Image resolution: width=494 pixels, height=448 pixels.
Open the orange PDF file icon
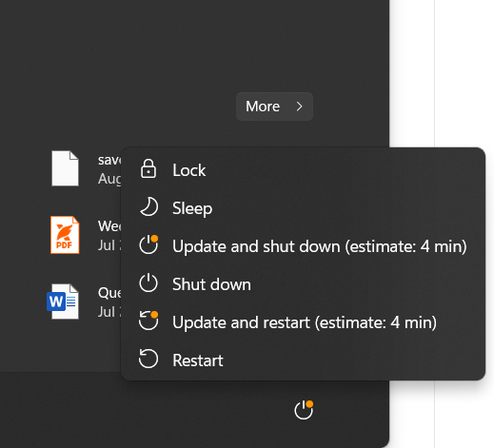tap(65, 235)
